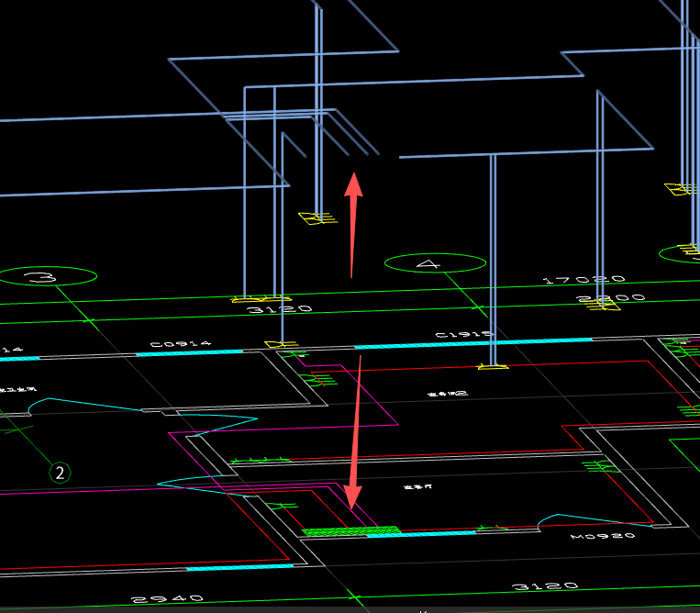This screenshot has width=700, height=613.
Task: Select the yellow fixture beside the C1915 window
Action: click(x=493, y=367)
